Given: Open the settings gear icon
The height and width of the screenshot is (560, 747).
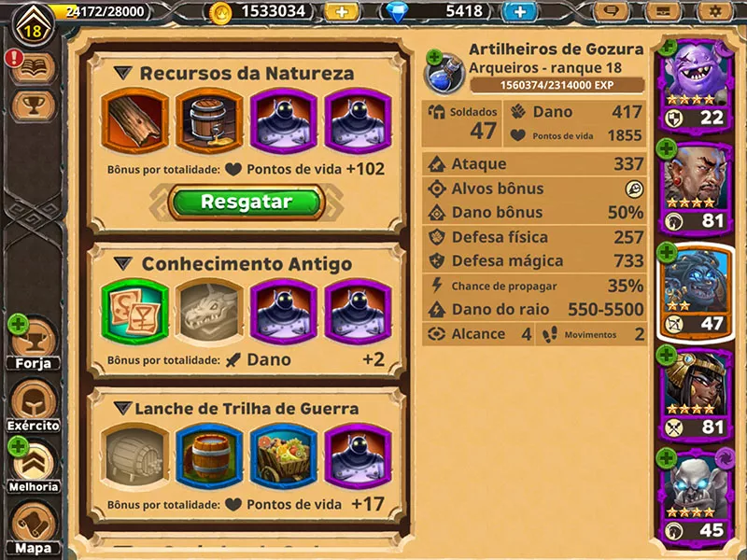Looking at the screenshot, I should pyautogui.click(x=714, y=11).
